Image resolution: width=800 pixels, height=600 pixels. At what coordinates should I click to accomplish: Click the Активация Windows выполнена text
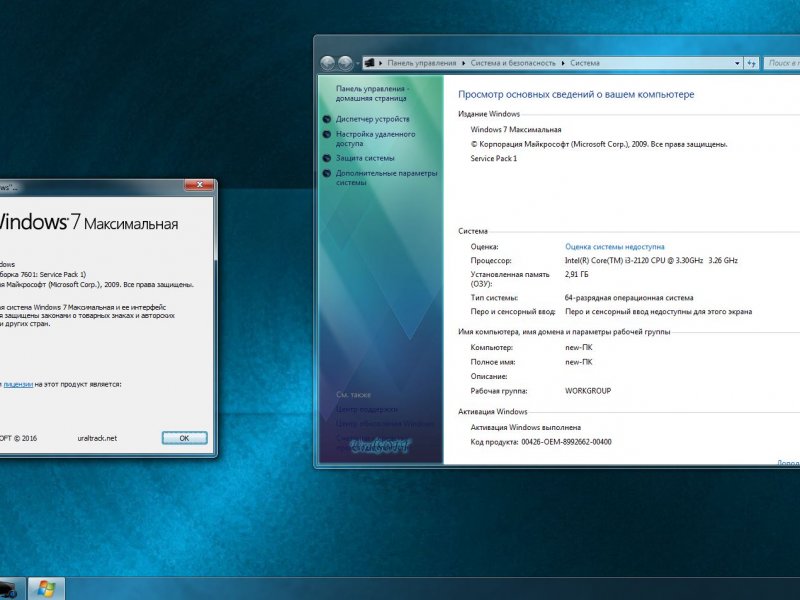(x=526, y=428)
